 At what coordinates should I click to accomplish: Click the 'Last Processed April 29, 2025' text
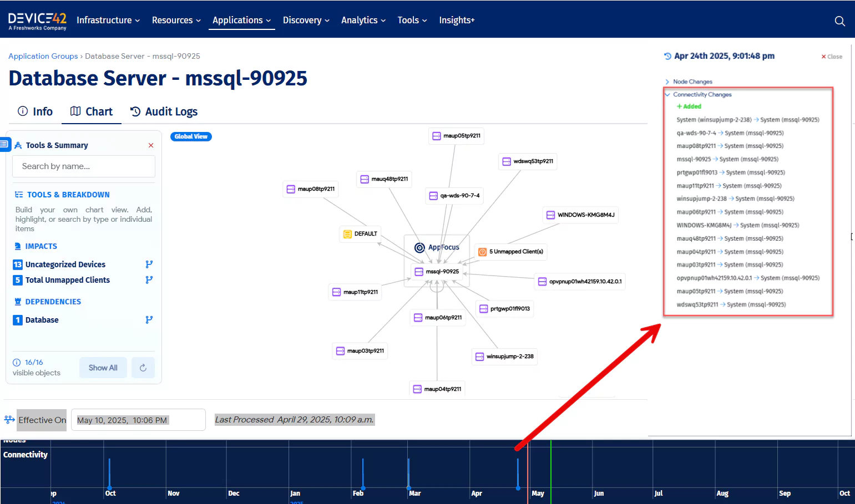click(x=294, y=420)
